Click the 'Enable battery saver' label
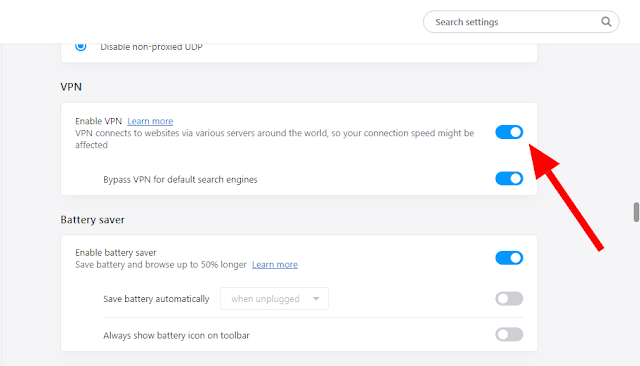This screenshot has height=366, width=640. pyautogui.click(x=116, y=253)
